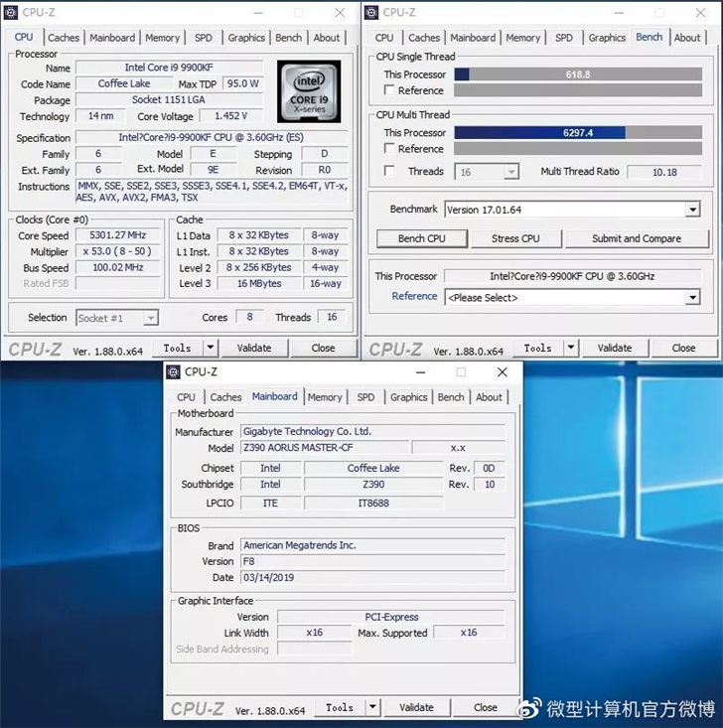Click Close button in CPU window

coord(323,348)
